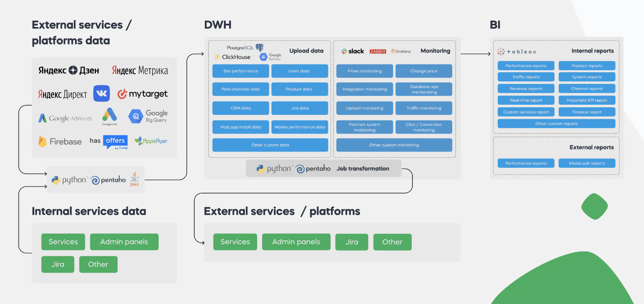Click the Important KPI report block
The image size is (644, 304).
pyautogui.click(x=587, y=100)
